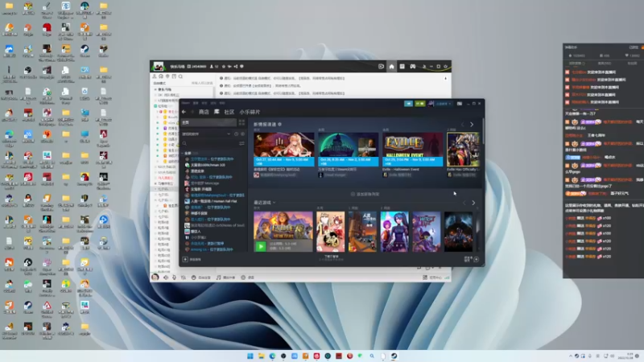Click the recent-activity clock icon in the Steam sidebar
644x362 pixels.
coord(236,134)
